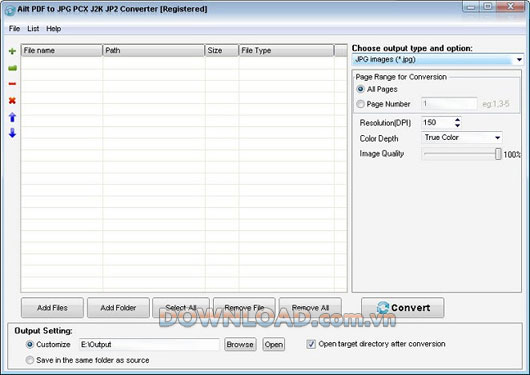The image size is (530, 375).
Task: Click the File Type column header
Action: click(x=286, y=50)
